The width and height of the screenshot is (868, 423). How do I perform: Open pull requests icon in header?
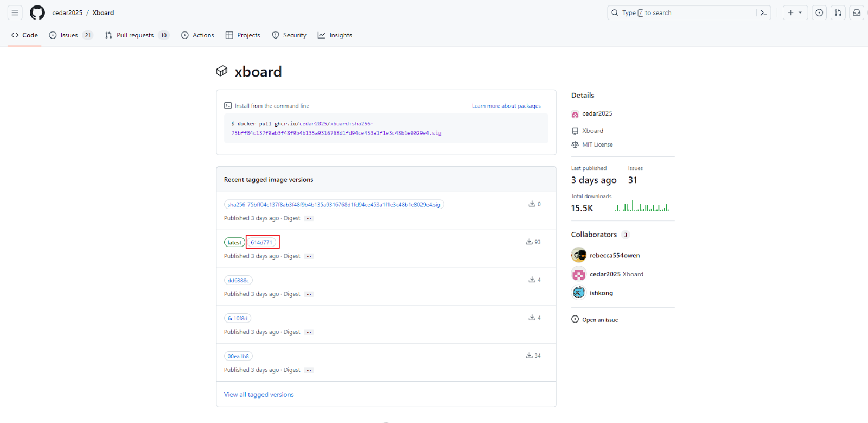pyautogui.click(x=838, y=12)
